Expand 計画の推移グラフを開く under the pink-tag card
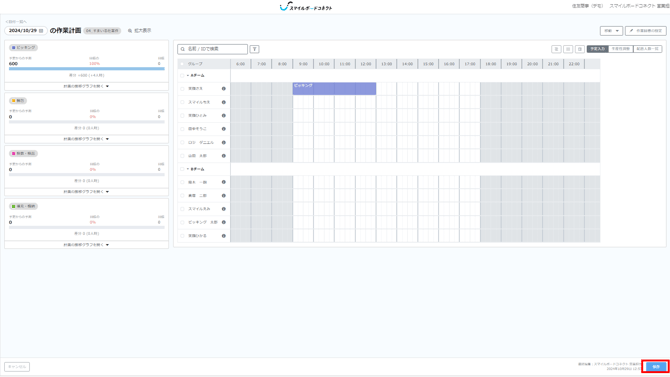Screen dimensions: 670x377 [86, 192]
